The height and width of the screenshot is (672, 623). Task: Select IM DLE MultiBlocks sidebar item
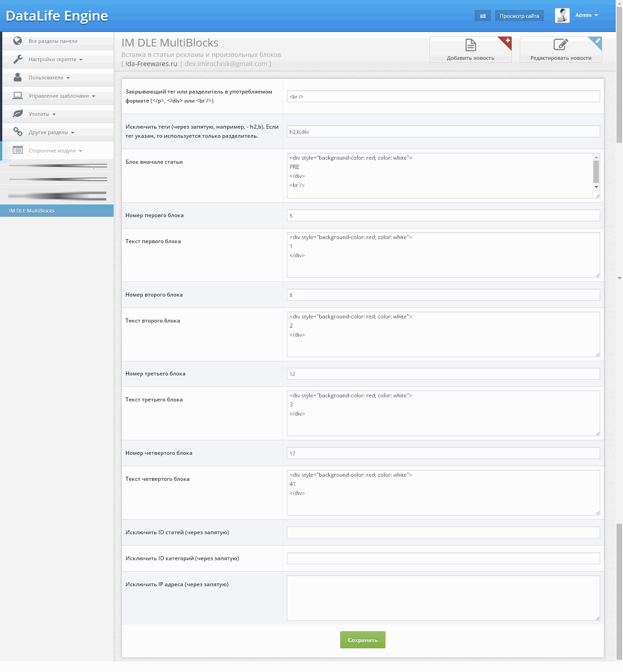point(57,211)
